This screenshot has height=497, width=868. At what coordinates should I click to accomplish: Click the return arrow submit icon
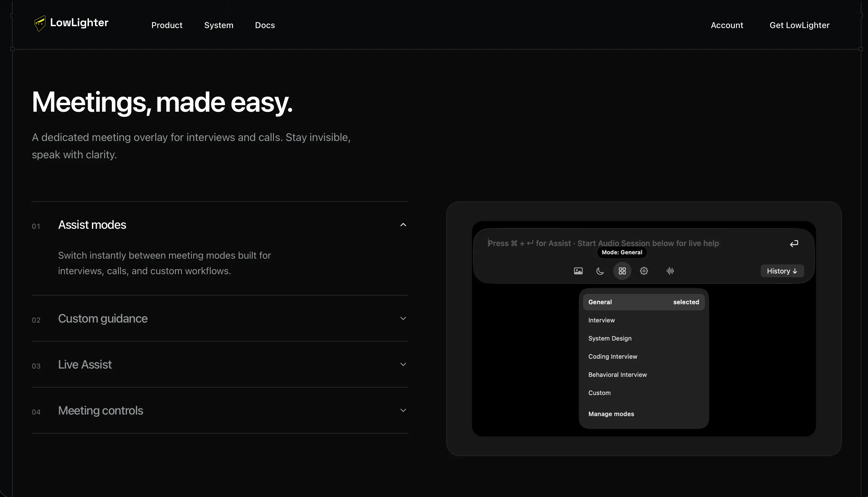pyautogui.click(x=794, y=243)
